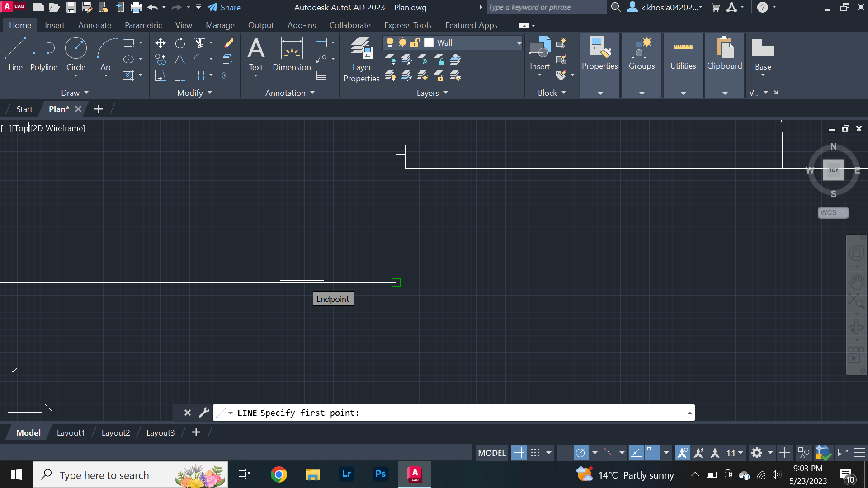868x488 pixels.
Task: Expand the Draw panel
Action: click(x=86, y=93)
